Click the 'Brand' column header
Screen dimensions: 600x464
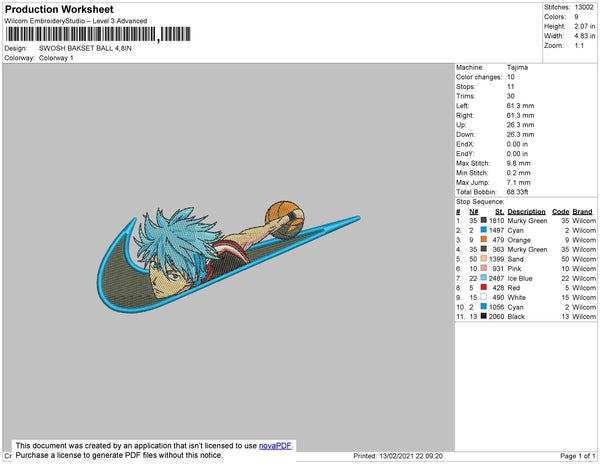582,212
